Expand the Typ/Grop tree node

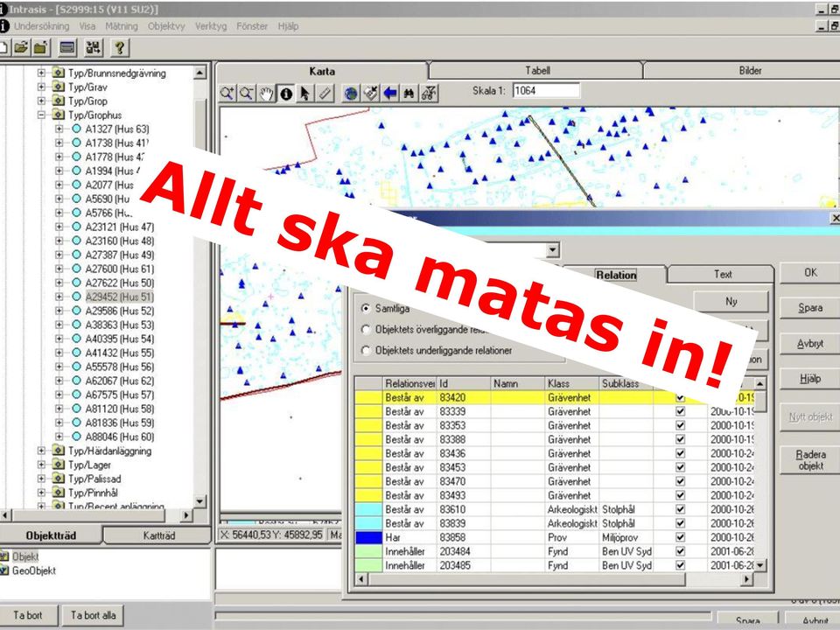pyautogui.click(x=41, y=101)
